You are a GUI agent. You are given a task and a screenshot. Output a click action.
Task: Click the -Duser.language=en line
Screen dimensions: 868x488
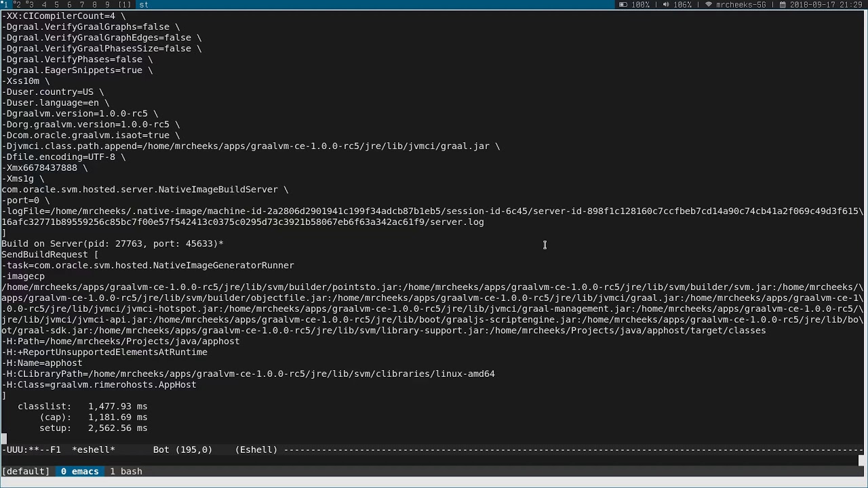56,102
